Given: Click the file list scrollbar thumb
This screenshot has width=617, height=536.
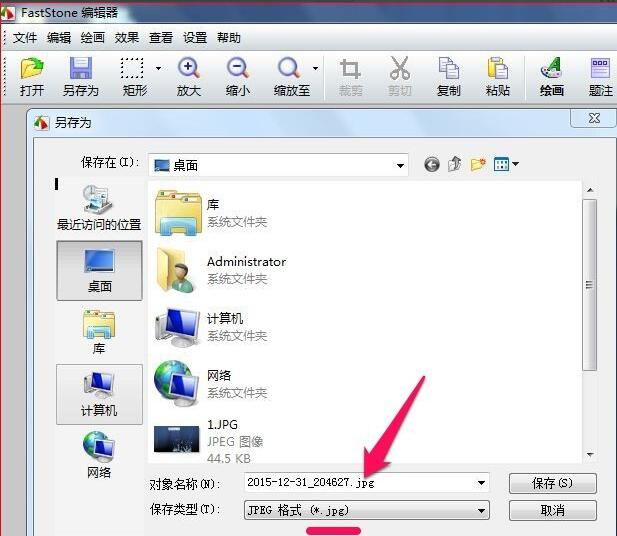Looking at the screenshot, I should (x=589, y=285).
